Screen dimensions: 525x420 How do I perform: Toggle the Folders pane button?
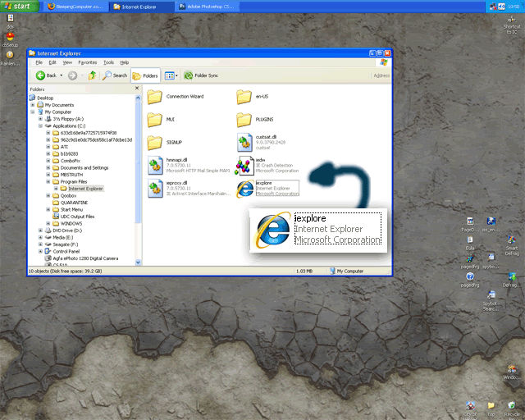[x=145, y=76]
